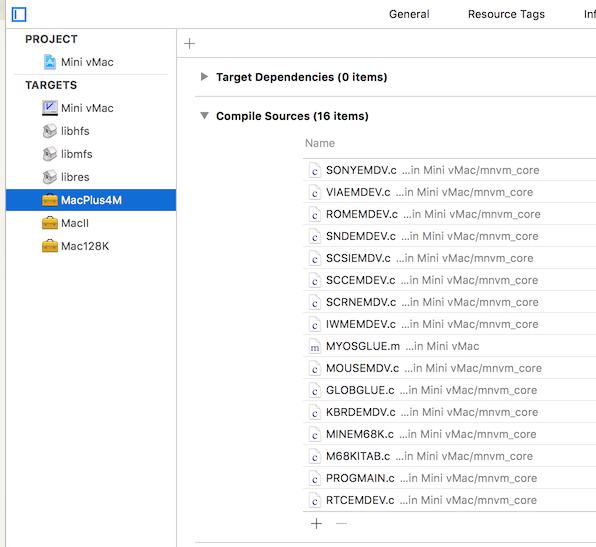Viewport: 596px width, 547px height.
Task: Select the libmfs library target icon
Action: (50, 154)
